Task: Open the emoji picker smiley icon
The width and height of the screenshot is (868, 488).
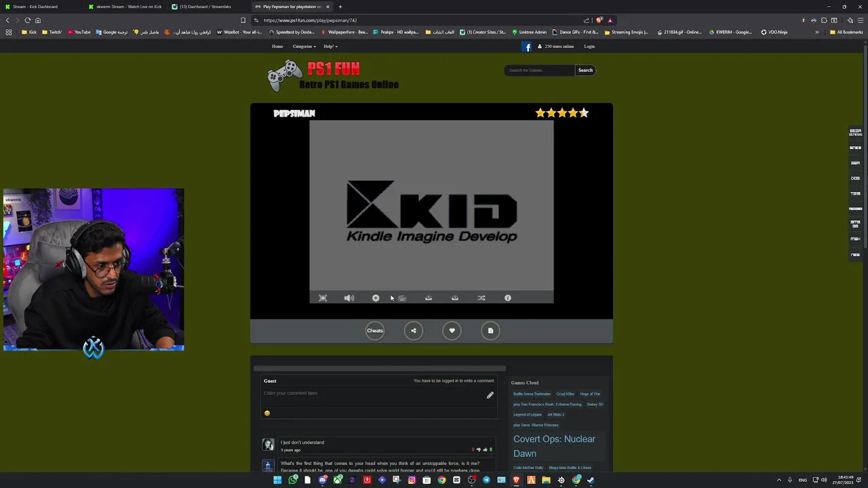Action: pos(267,413)
